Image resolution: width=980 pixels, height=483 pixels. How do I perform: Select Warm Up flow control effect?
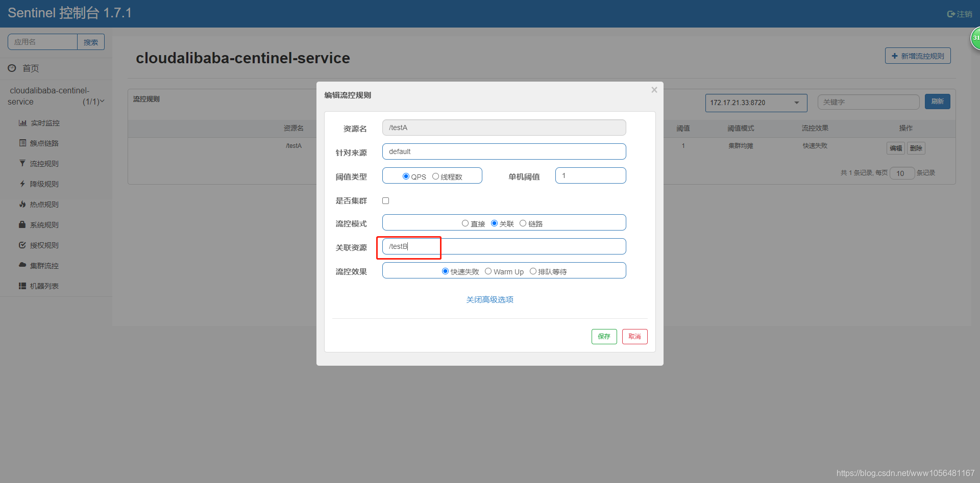point(488,271)
